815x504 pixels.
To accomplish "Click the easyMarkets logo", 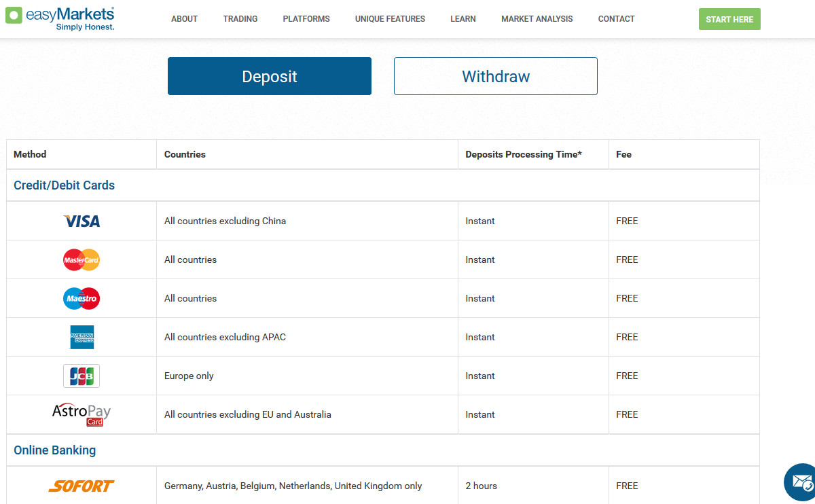I will pyautogui.click(x=60, y=18).
